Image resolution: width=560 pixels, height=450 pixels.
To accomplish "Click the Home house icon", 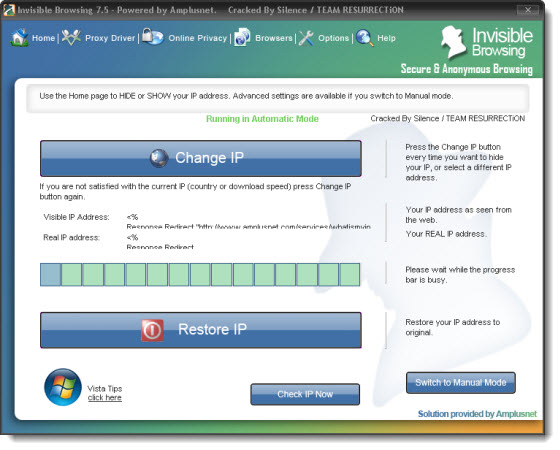I will pos(19,38).
